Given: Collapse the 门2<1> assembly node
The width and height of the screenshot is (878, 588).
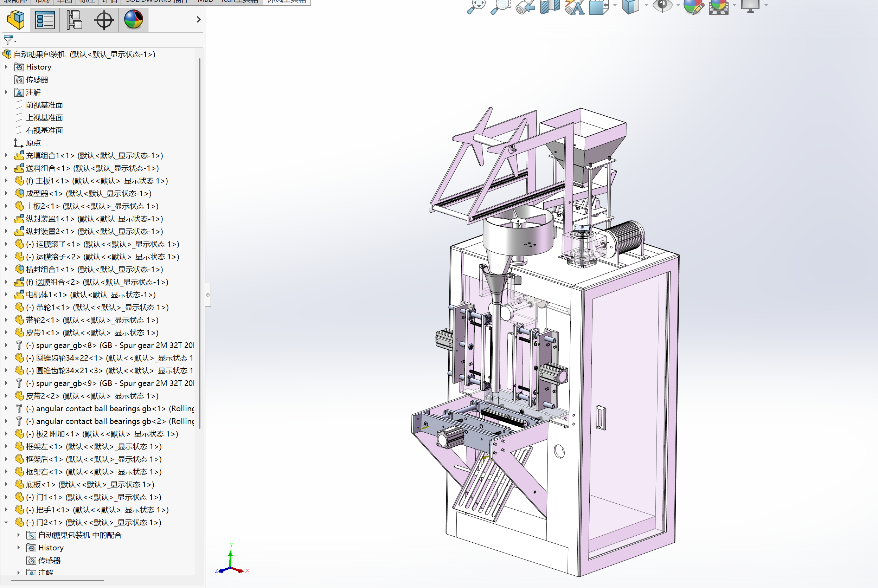Looking at the screenshot, I should pyautogui.click(x=6, y=522).
